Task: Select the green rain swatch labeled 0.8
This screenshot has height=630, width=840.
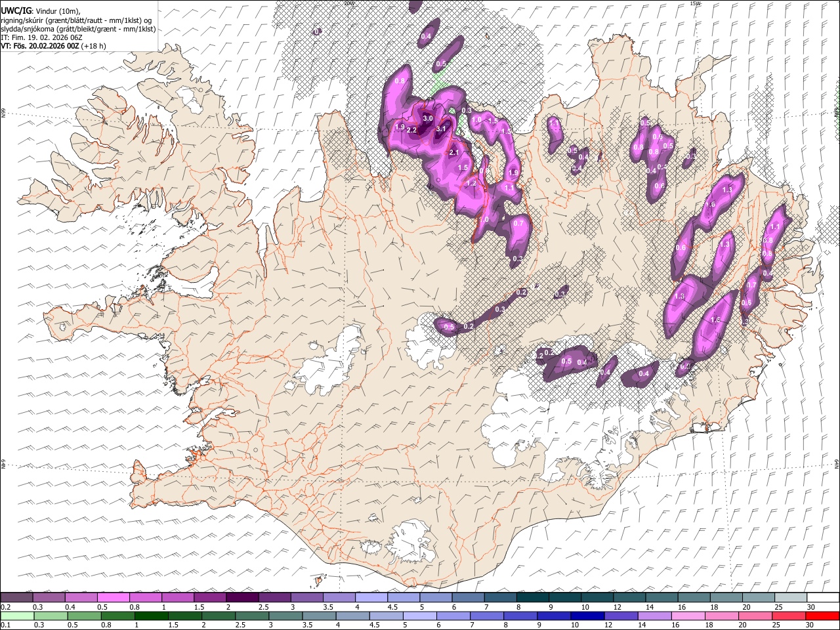Action: point(118,616)
